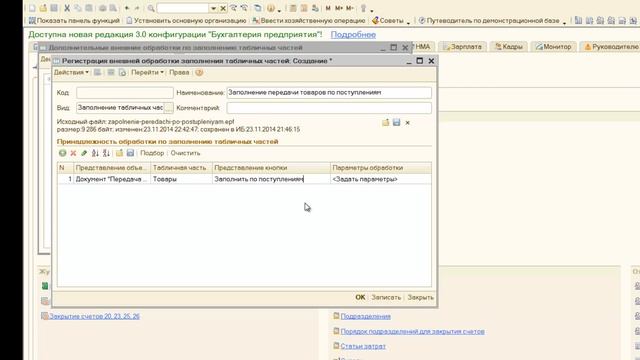Switch to the Монитор tab
Screen dimensions: 640x360
point(553,47)
